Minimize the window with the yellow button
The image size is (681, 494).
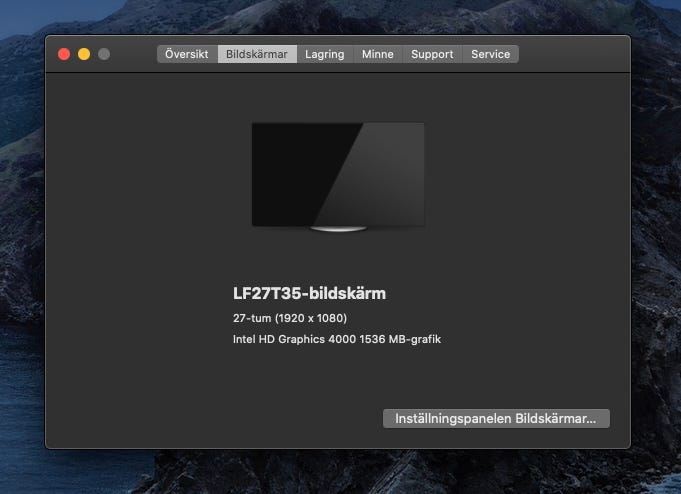pos(84,54)
